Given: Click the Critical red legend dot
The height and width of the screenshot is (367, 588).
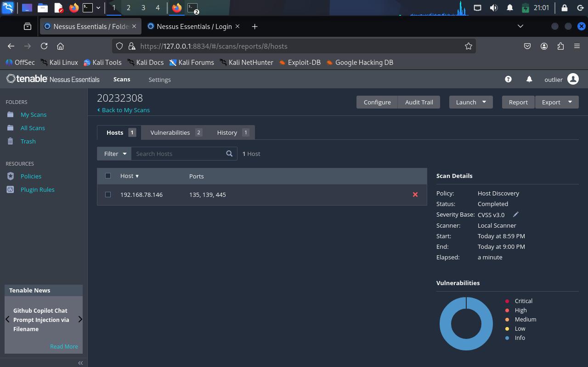Looking at the screenshot, I should pyautogui.click(x=507, y=301).
